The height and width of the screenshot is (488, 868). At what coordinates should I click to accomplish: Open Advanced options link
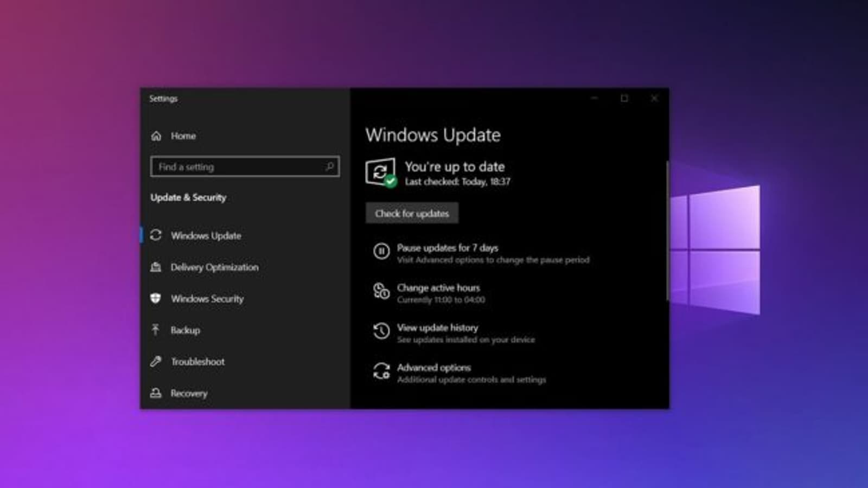434,368
